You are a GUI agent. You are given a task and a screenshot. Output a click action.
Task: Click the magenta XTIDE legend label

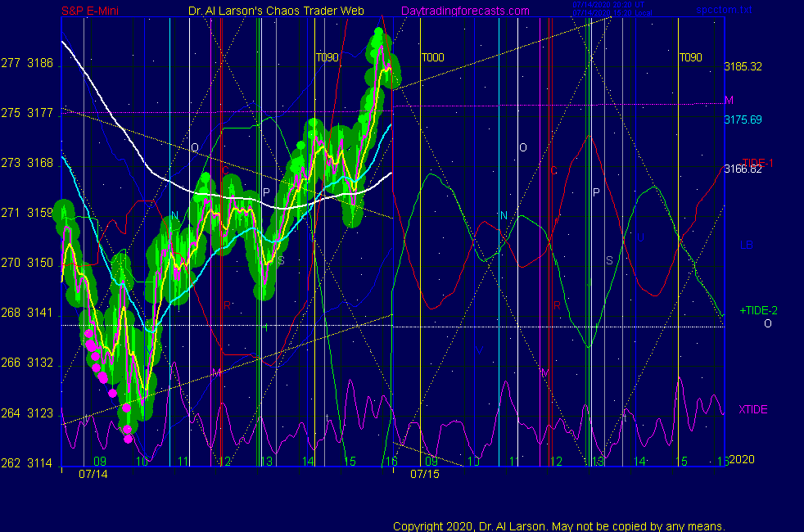753,409
